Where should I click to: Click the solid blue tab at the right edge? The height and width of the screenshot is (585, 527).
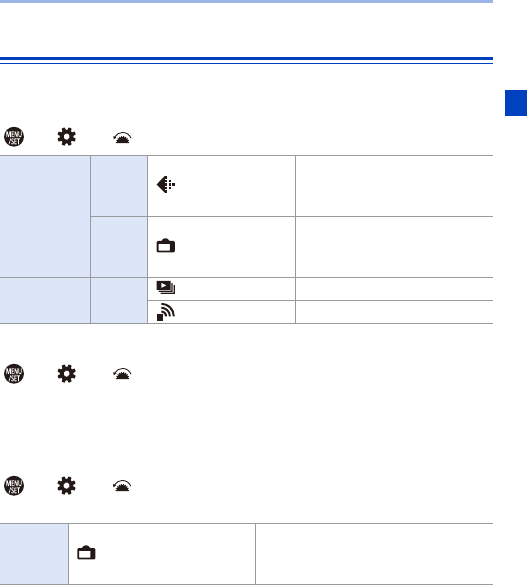tap(516, 103)
